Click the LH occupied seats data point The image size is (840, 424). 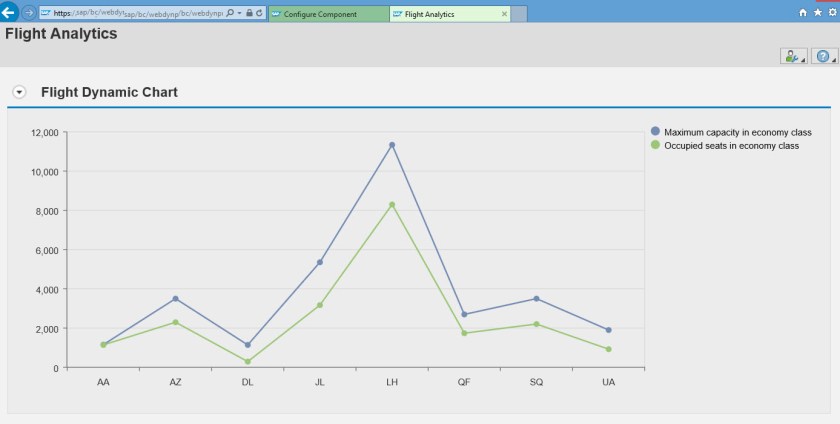392,205
